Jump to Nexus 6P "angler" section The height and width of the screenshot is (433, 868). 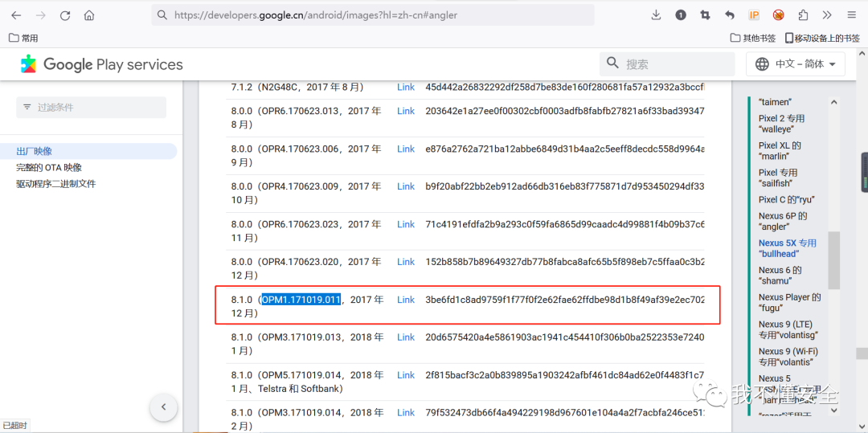tap(782, 221)
